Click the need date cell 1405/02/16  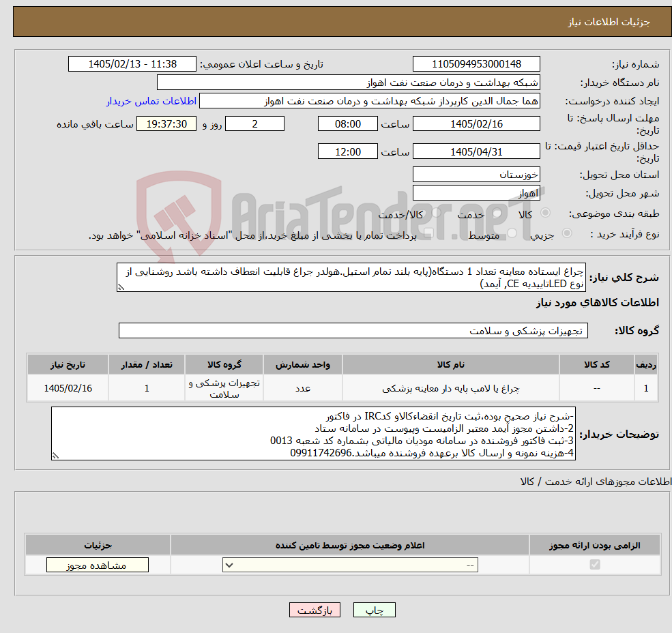68,388
